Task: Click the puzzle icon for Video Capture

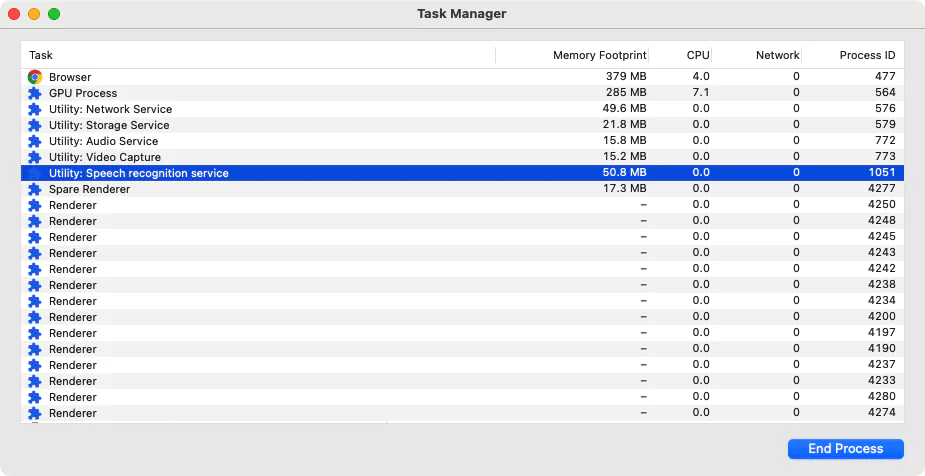Action: point(35,157)
